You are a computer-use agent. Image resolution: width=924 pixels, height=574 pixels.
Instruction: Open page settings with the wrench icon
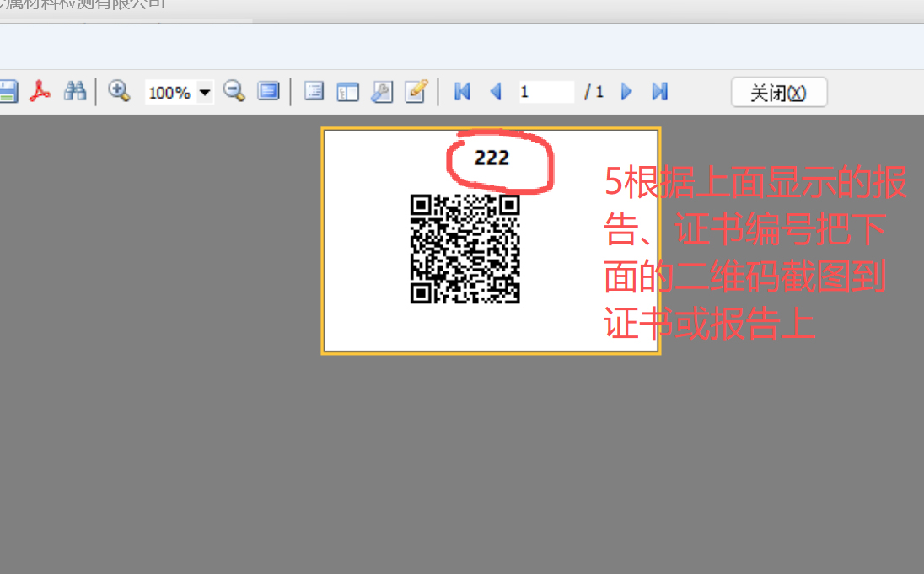click(x=382, y=91)
